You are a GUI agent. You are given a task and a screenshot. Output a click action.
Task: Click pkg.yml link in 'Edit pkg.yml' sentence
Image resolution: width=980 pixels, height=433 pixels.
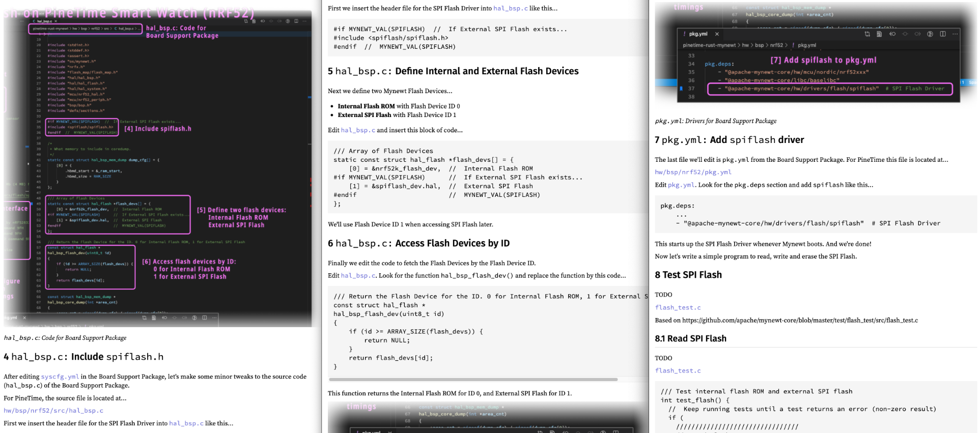point(681,185)
